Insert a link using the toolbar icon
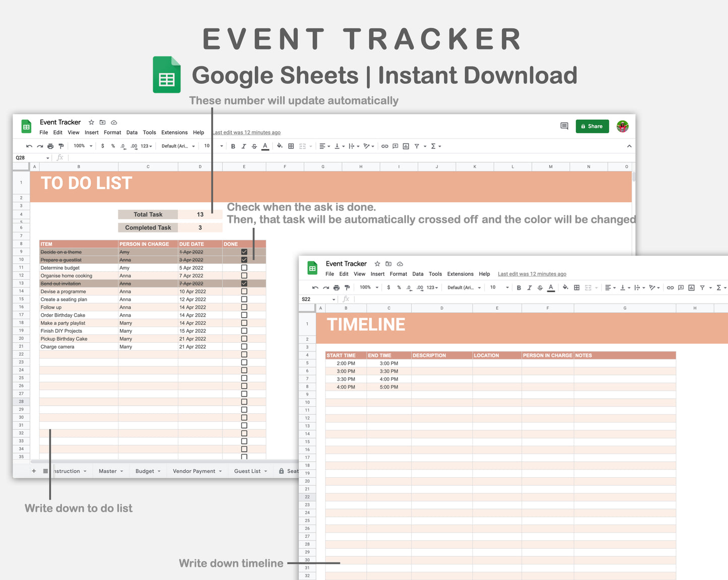This screenshot has height=580, width=728. (385, 146)
